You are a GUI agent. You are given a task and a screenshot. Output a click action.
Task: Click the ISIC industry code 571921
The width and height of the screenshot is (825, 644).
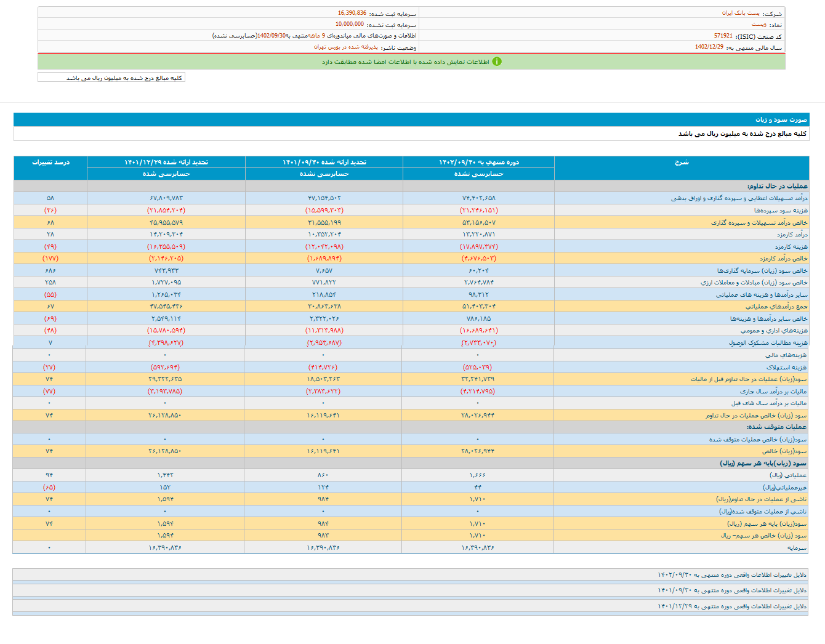point(723,36)
